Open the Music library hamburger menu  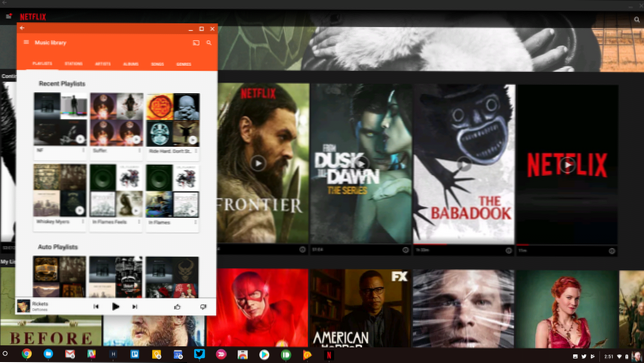[26, 42]
